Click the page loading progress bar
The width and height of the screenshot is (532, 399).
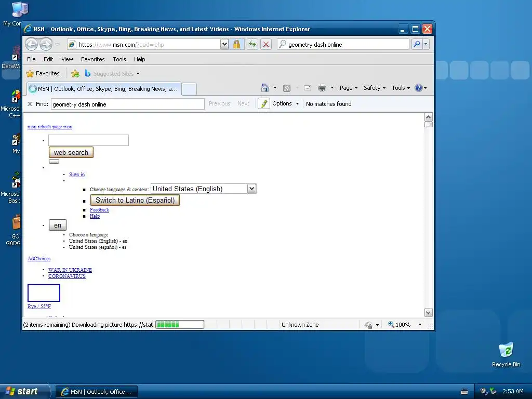click(180, 324)
